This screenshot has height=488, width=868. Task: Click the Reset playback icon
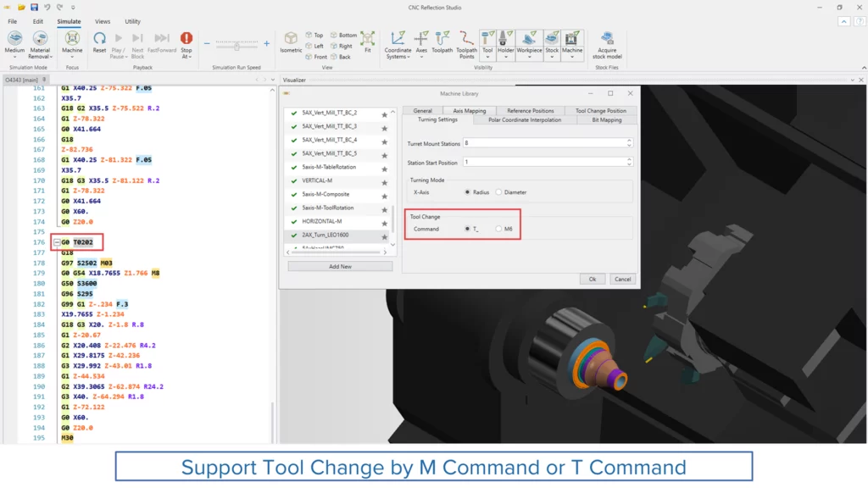(x=99, y=39)
